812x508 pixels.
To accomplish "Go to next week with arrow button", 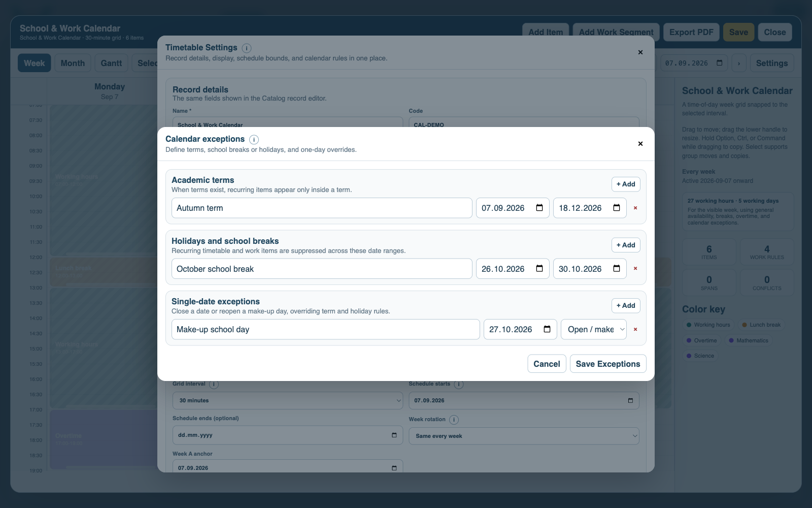I will pos(739,63).
